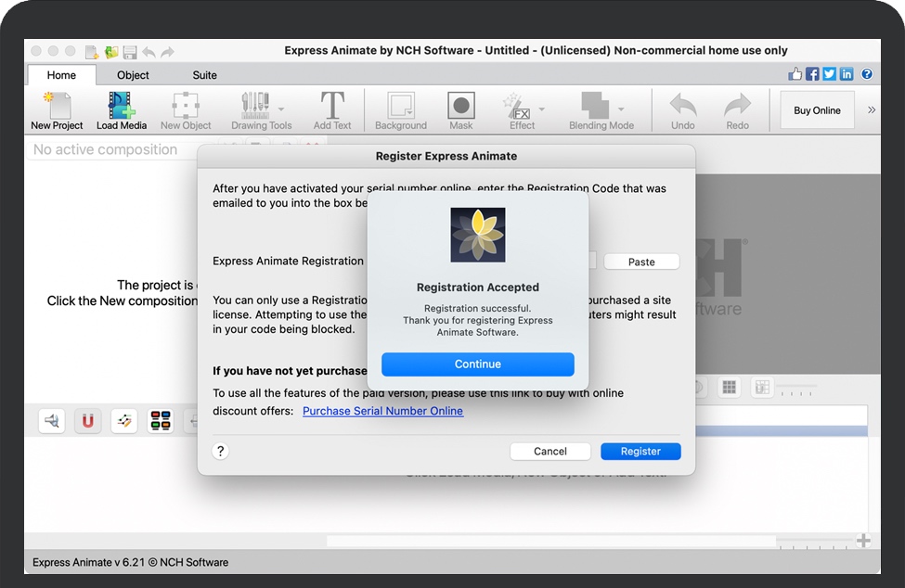Click the timeline zoom slider at the bottom right

(x=817, y=541)
